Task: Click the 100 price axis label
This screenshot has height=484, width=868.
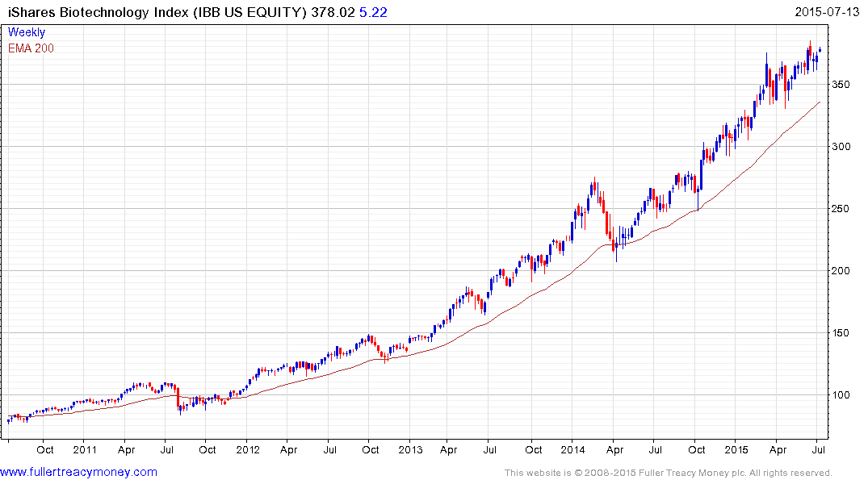Action: tap(841, 394)
